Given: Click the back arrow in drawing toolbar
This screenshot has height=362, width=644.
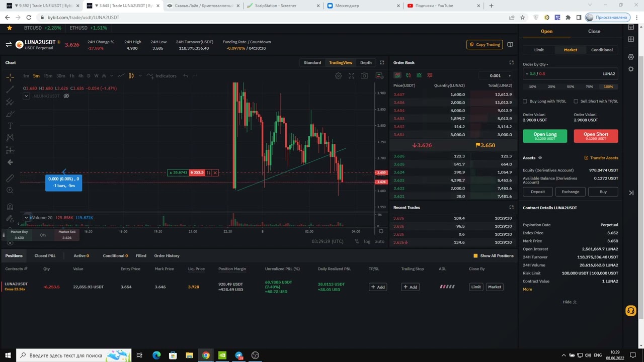Looking at the screenshot, I should [10, 162].
